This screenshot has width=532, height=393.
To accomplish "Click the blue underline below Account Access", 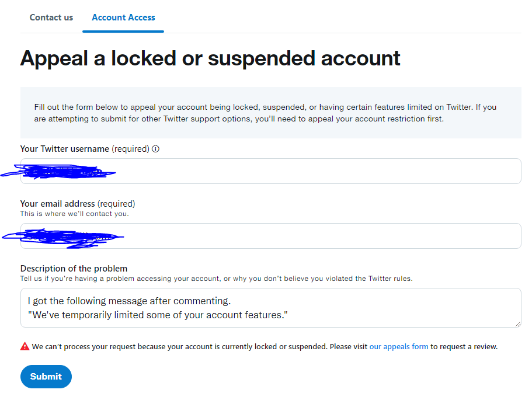I will [123, 31].
